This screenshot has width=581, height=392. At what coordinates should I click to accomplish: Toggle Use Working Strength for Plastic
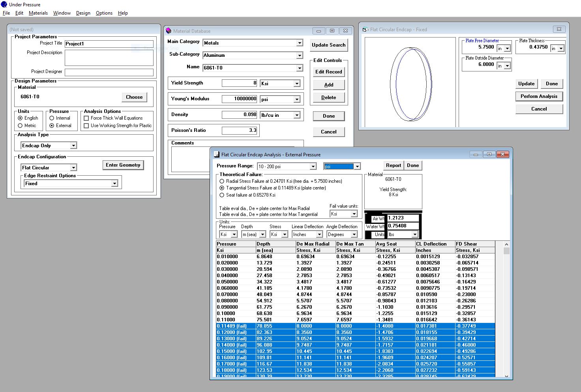[86, 126]
